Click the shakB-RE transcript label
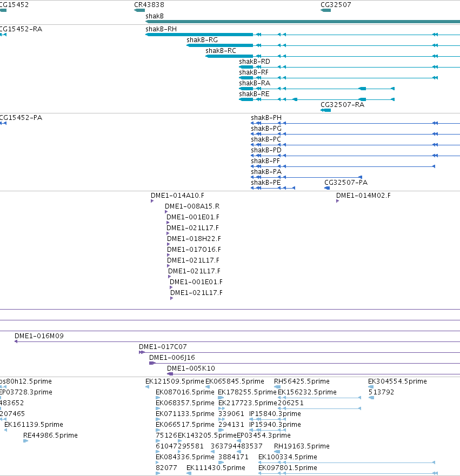This screenshot has width=460, height=476. (254, 94)
